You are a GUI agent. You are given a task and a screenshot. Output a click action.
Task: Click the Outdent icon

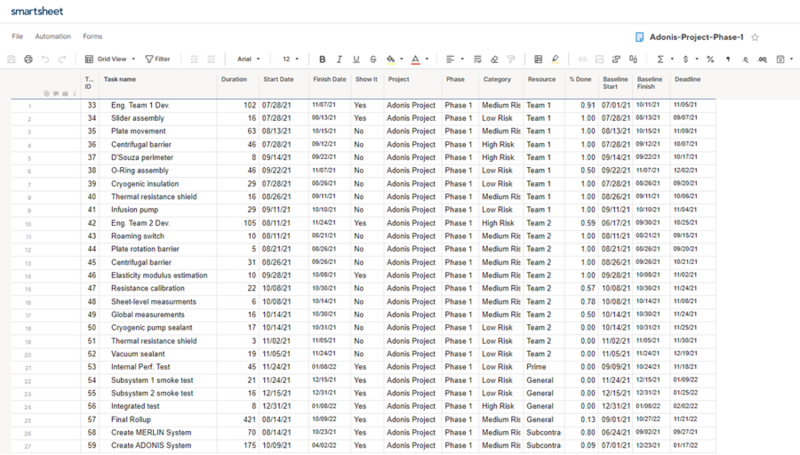194,59
